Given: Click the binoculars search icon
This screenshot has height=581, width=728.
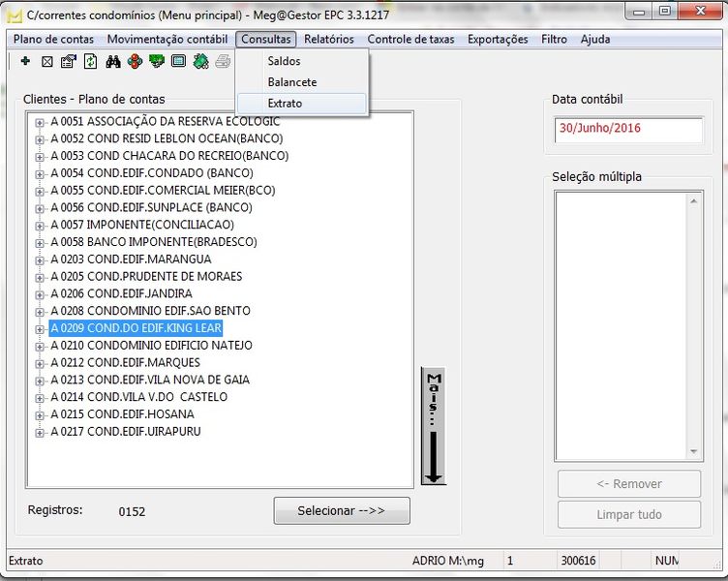Looking at the screenshot, I should (x=113, y=62).
